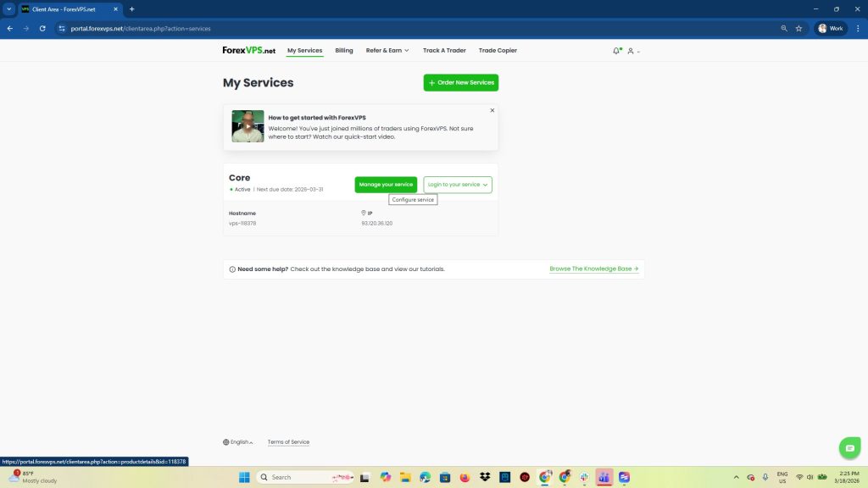Screen dimensions: 868x488
Task: Close the getting started banner
Action: [492, 110]
